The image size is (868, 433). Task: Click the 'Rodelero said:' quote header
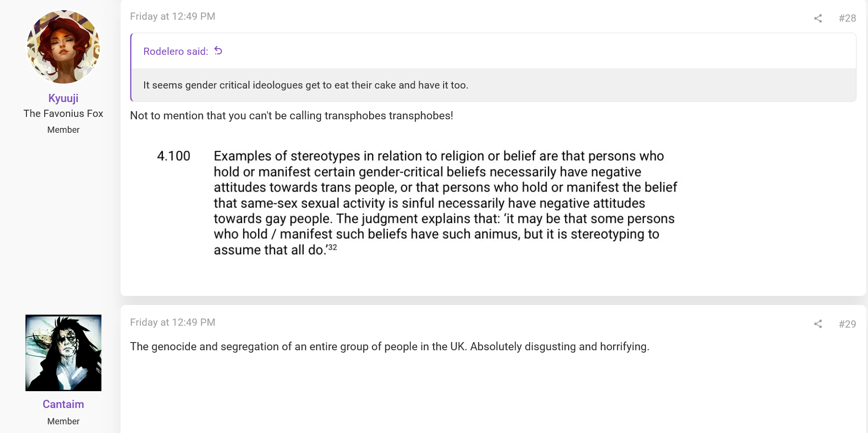[176, 51]
